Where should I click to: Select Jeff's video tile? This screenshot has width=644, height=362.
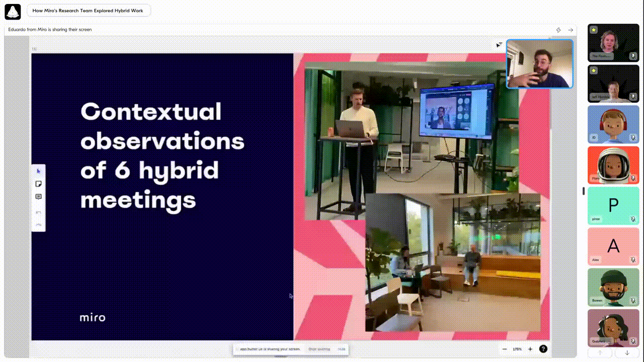tap(613, 83)
